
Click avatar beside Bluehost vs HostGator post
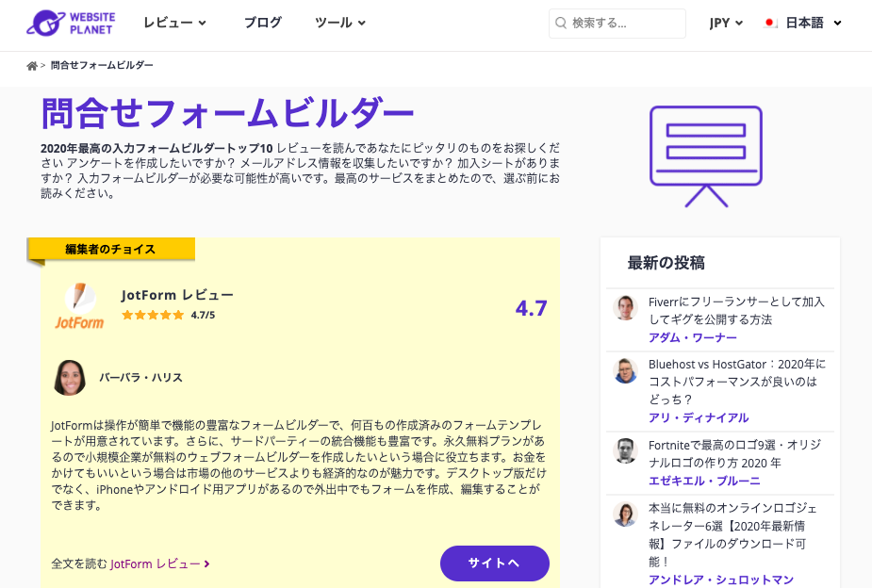pos(625,370)
